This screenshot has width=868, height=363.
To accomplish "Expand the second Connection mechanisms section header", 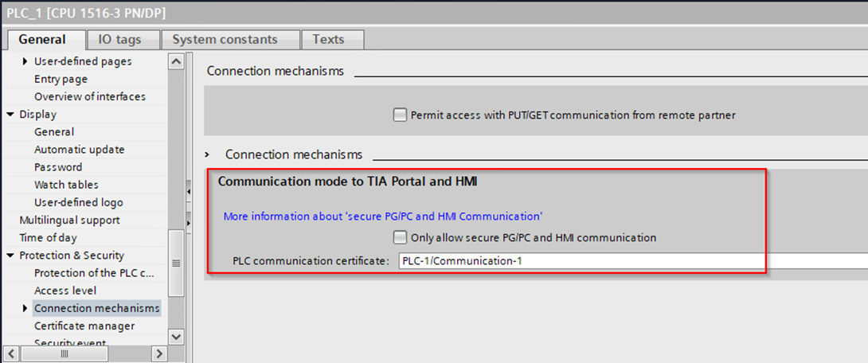I will tap(206, 154).
